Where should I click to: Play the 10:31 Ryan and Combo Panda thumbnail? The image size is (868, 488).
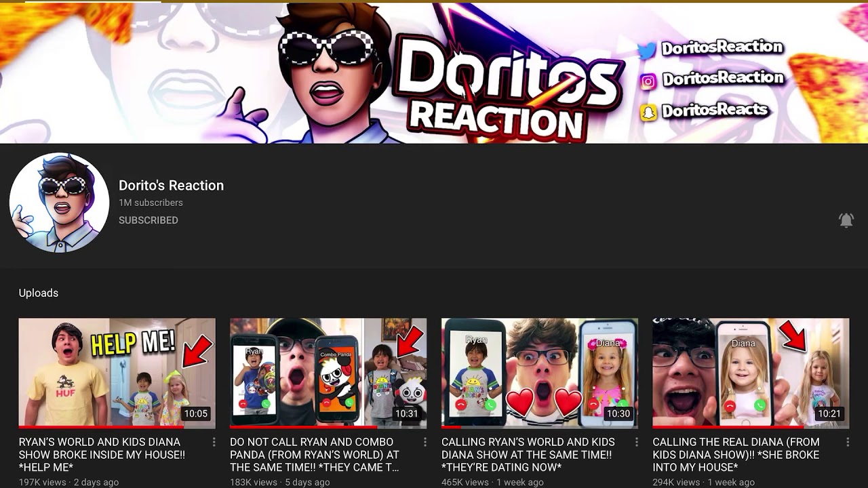pos(328,373)
